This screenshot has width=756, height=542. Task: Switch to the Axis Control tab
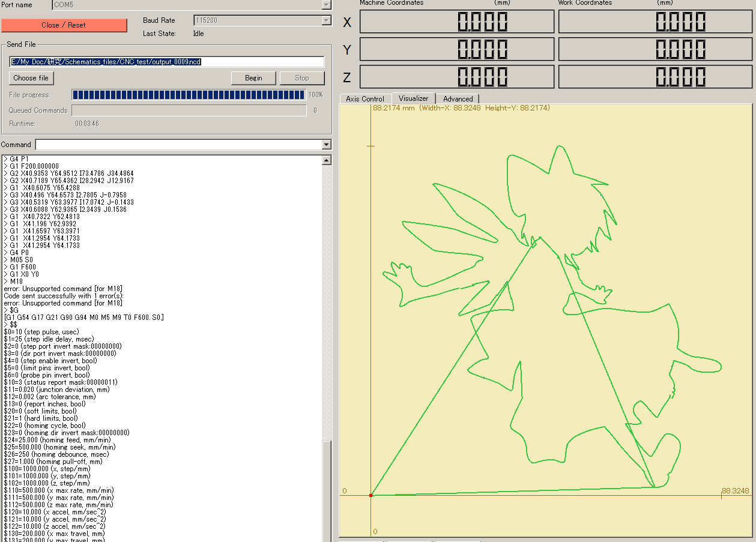[365, 98]
